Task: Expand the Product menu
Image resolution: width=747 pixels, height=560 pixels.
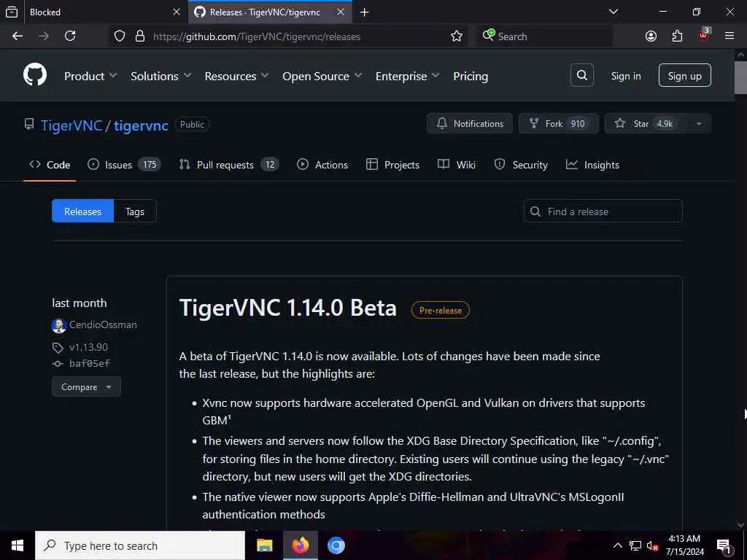Action: [90, 76]
